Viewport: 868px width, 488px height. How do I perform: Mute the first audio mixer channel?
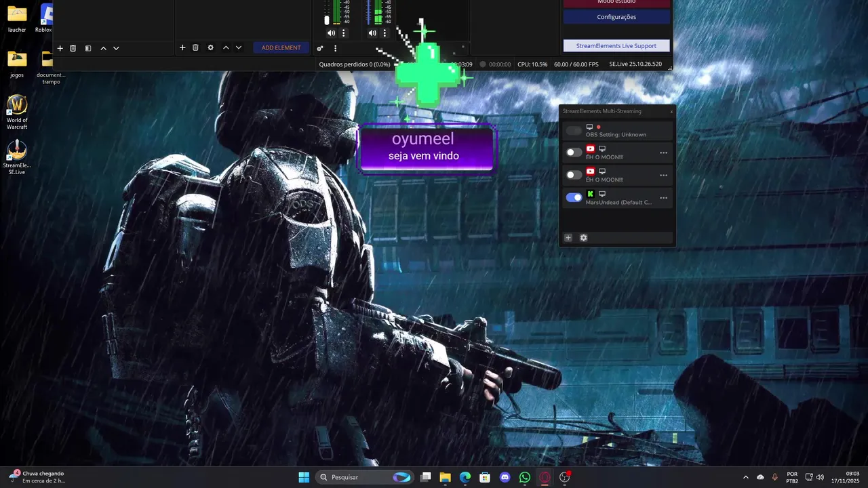pyautogui.click(x=331, y=33)
